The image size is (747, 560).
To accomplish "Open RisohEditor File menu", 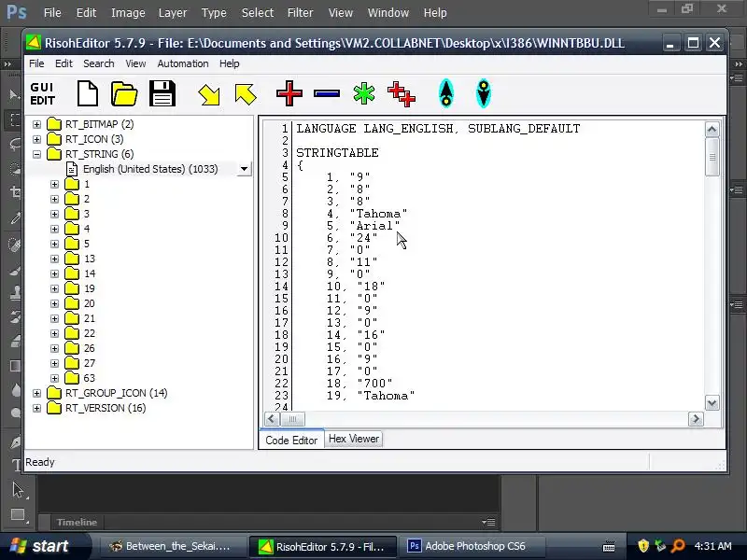I will coord(36,63).
